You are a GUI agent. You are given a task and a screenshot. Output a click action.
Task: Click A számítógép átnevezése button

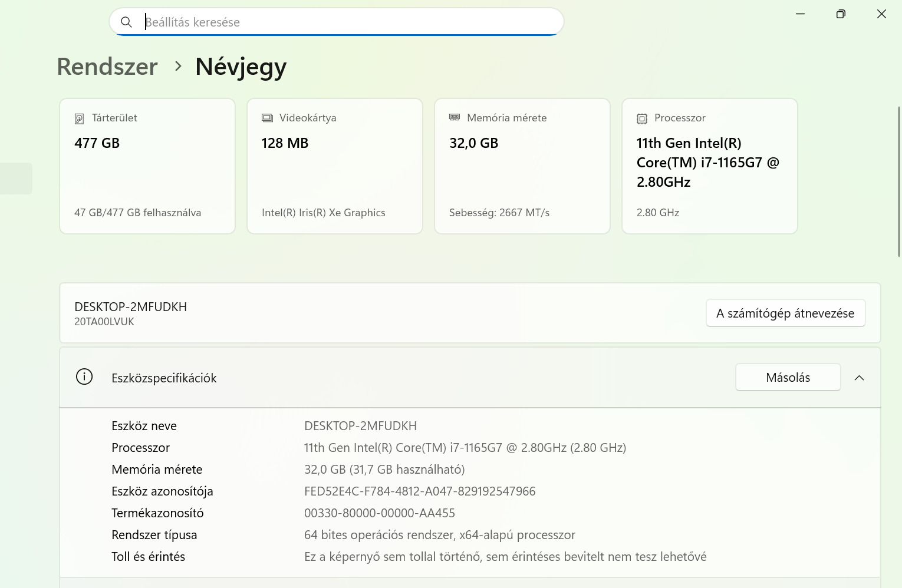click(x=785, y=313)
